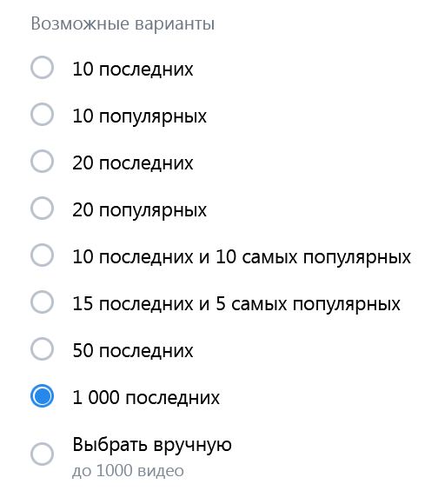The height and width of the screenshot is (504, 438).
Task: Click the "20 популярных" label text
Action: (x=139, y=210)
